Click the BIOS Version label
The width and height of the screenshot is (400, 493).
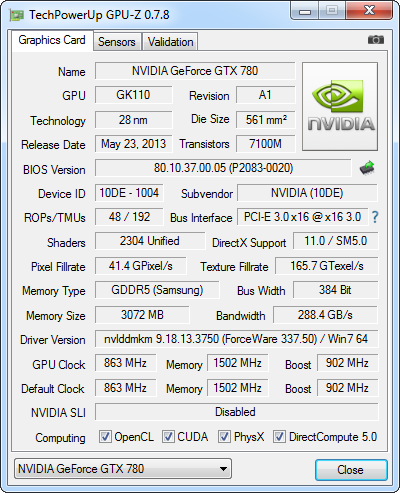coord(54,170)
